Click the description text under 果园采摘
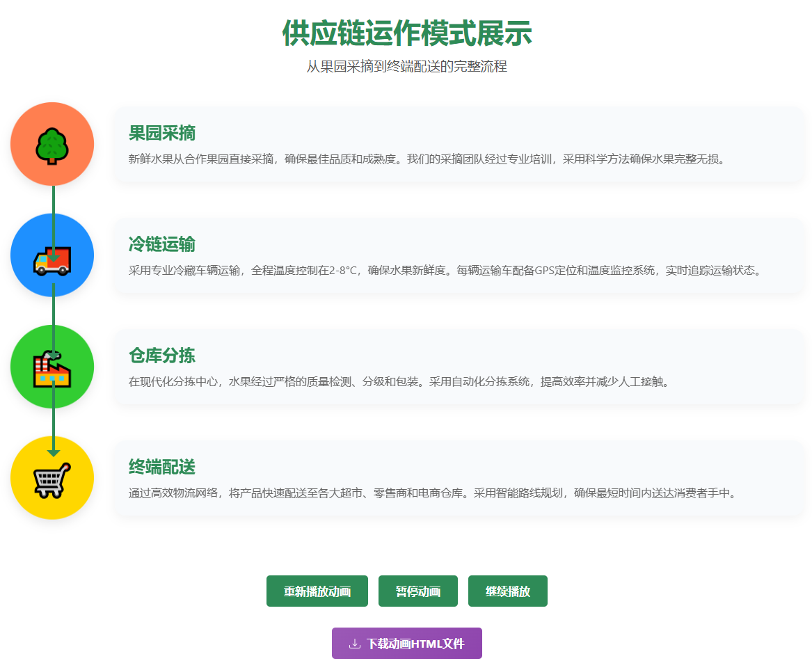Image resolution: width=812 pixels, height=670 pixels. pos(427,159)
